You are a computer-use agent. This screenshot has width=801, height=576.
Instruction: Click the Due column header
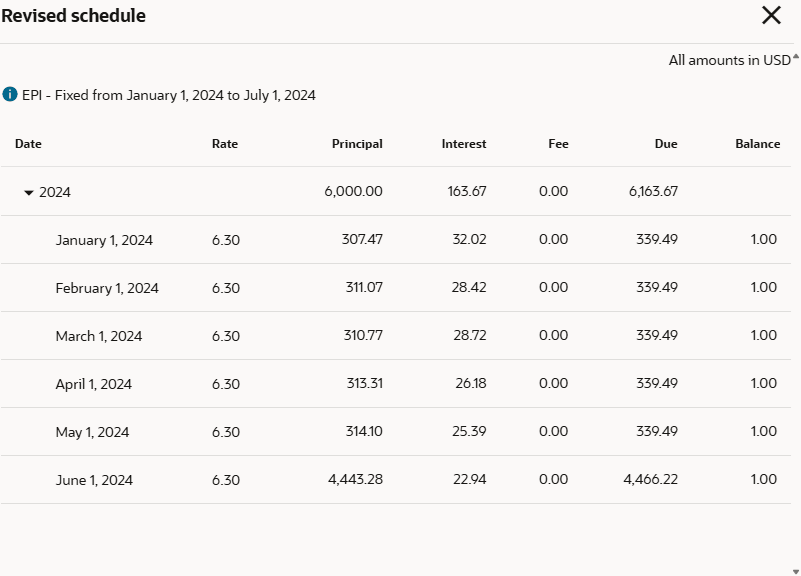(x=666, y=144)
